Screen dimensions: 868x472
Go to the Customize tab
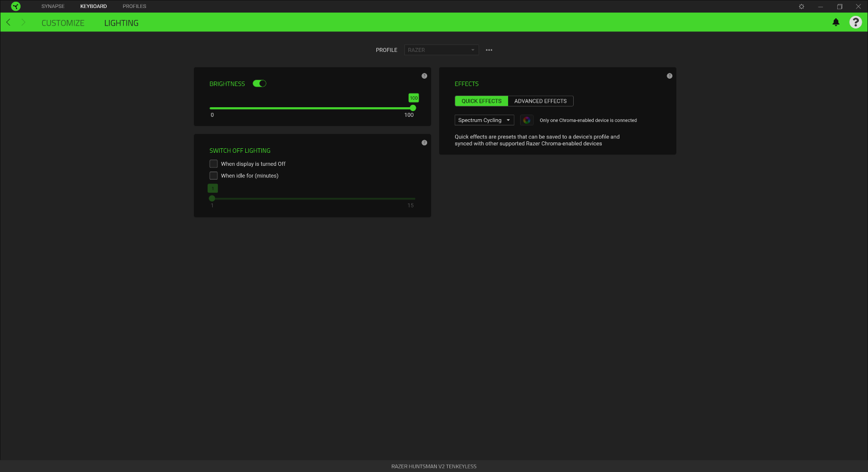coord(63,22)
